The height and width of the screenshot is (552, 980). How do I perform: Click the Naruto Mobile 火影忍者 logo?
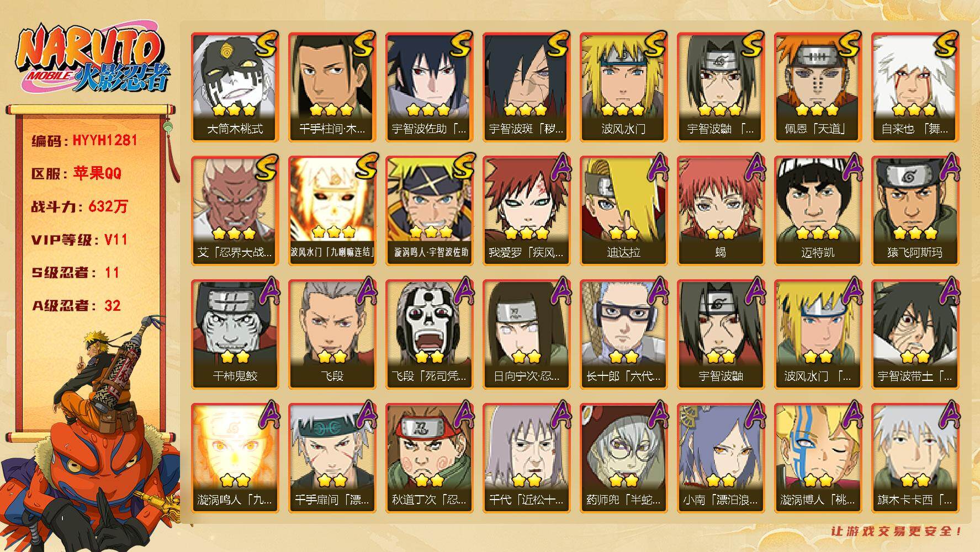pos(91,60)
